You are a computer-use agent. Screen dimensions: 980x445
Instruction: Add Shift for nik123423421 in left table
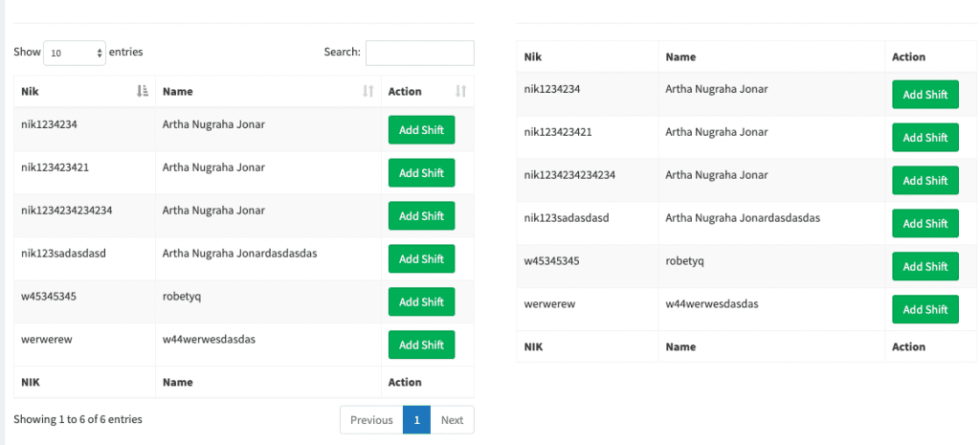point(421,173)
